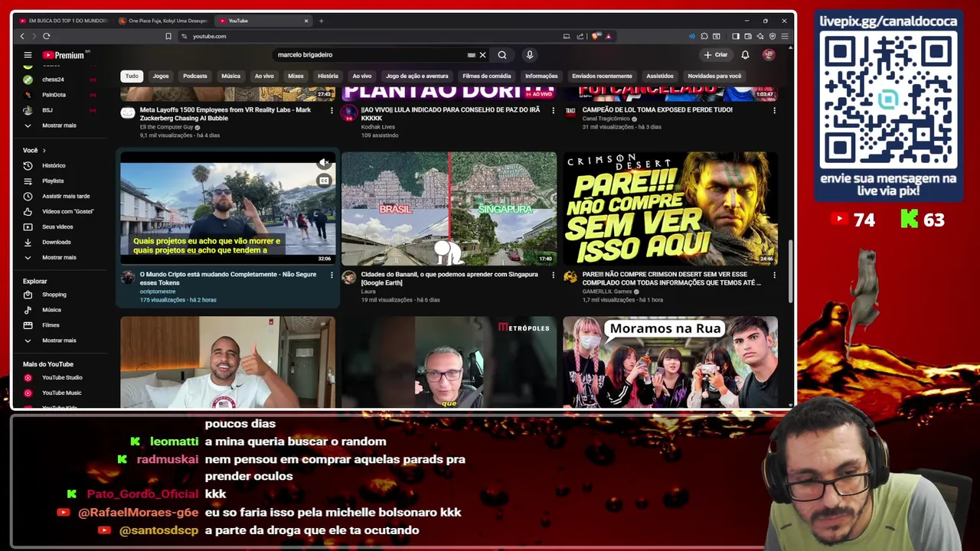Select the Podcasts filter chip
The image size is (980, 551).
coord(195,76)
